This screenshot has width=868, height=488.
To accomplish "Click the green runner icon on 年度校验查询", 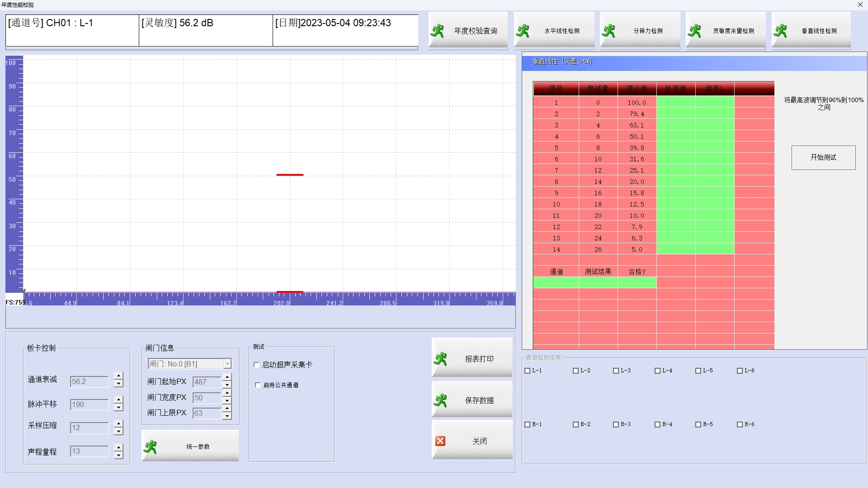I will [x=437, y=31].
